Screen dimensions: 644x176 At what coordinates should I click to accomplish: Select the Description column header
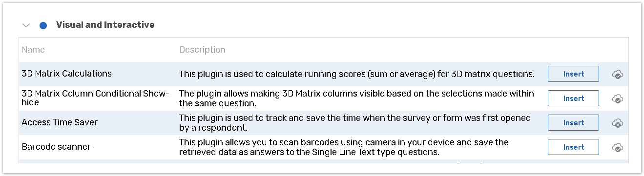202,50
